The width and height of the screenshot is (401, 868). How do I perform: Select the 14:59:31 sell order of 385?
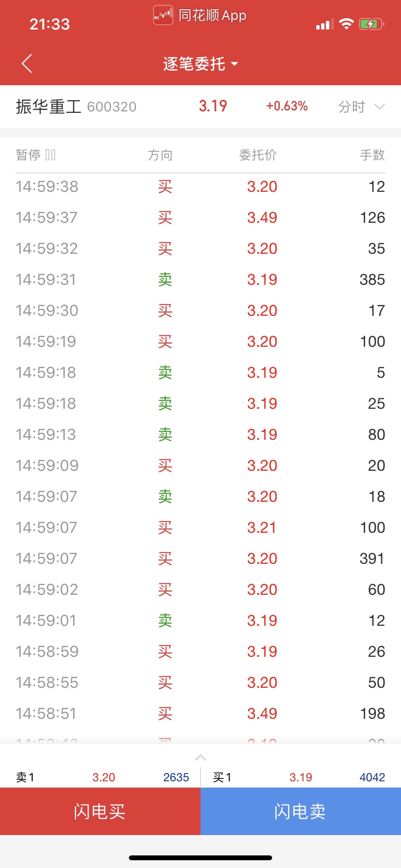200,279
